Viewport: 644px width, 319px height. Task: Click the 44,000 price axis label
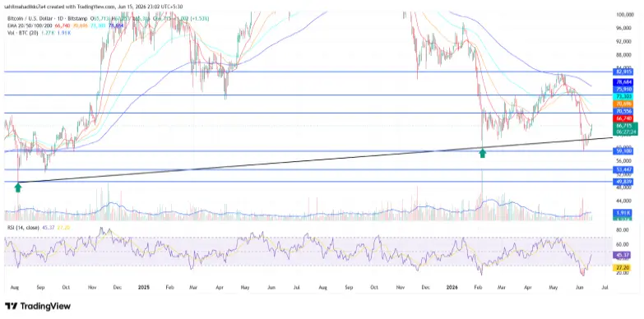pyautogui.click(x=624, y=201)
